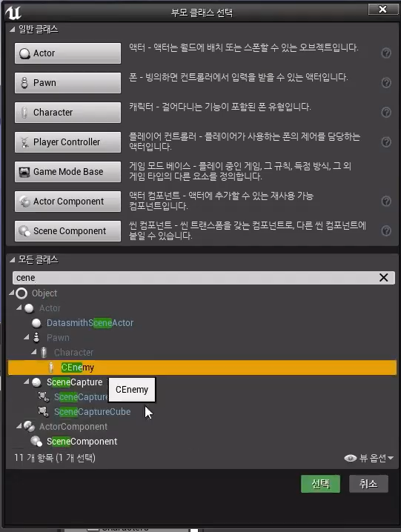Confirm with the green 선택 button
Viewport: 401px width, 532px height.
click(x=320, y=484)
